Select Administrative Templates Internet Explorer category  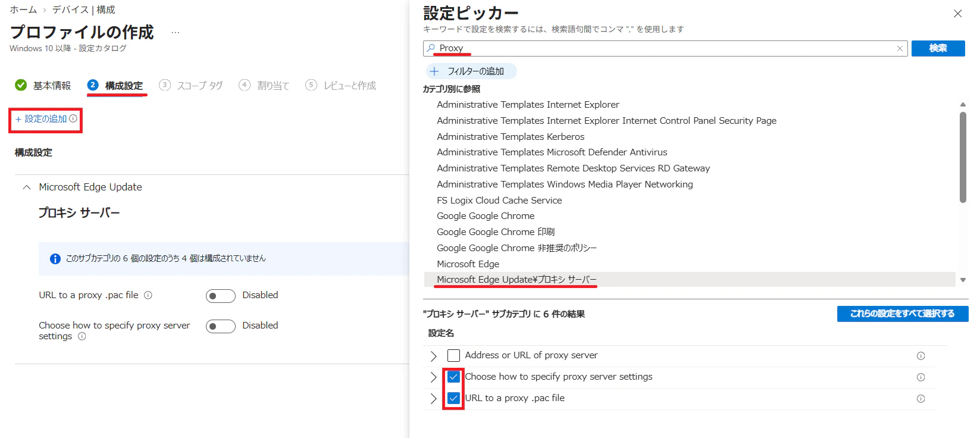pyautogui.click(x=528, y=105)
